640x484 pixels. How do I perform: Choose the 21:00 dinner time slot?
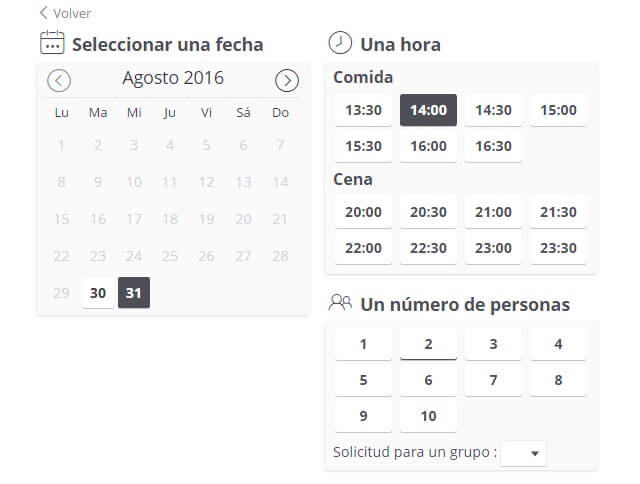coord(493,212)
